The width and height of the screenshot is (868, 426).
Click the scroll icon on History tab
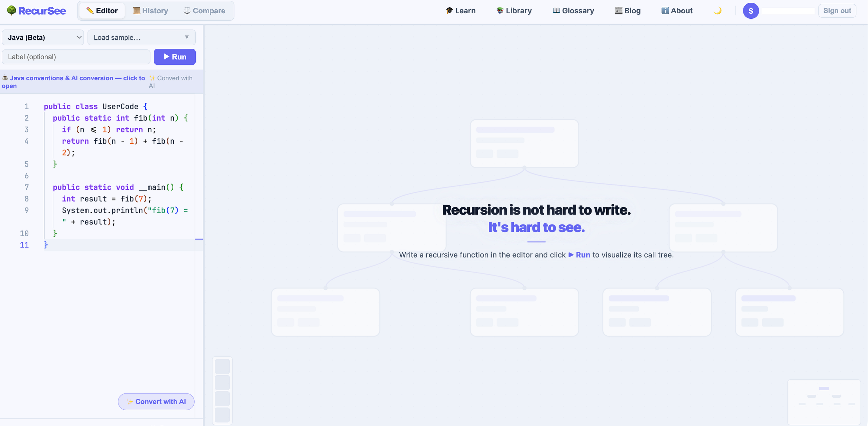(137, 10)
